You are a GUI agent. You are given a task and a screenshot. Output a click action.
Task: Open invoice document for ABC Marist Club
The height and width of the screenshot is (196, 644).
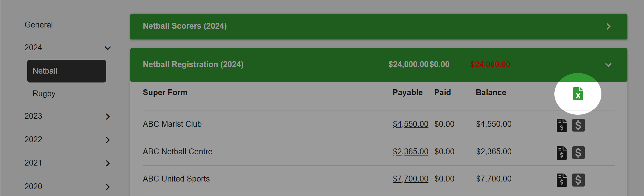click(x=562, y=125)
